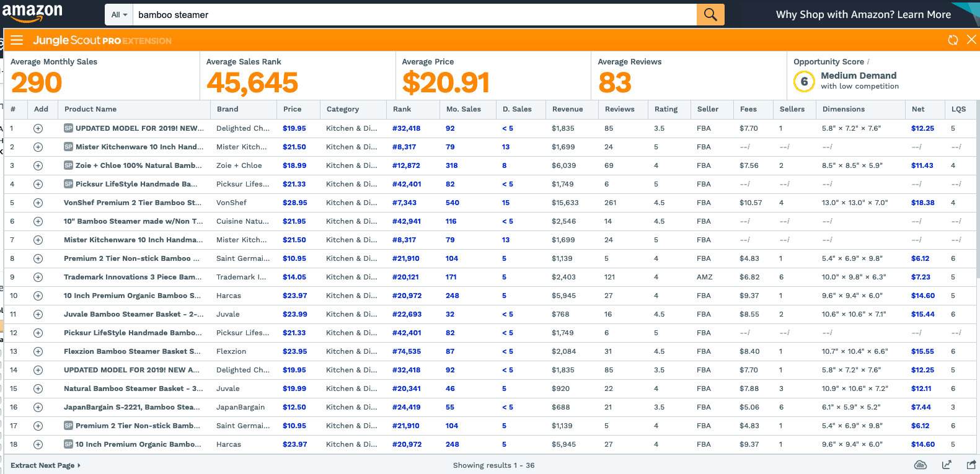This screenshot has height=474, width=980.
Task: Add row 16 JapanBargain product to tracker
Action: pos(38,407)
